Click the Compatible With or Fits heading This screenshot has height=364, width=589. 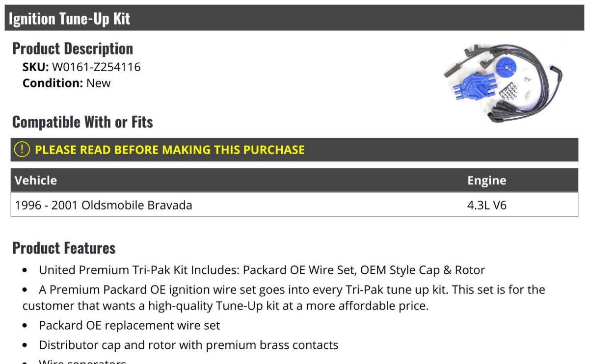pyautogui.click(x=82, y=122)
